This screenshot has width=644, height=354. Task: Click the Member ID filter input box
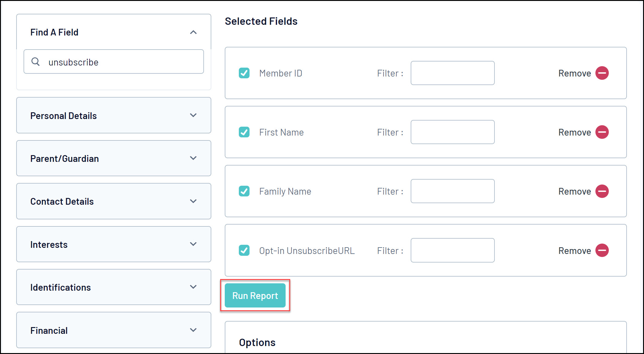(x=452, y=73)
